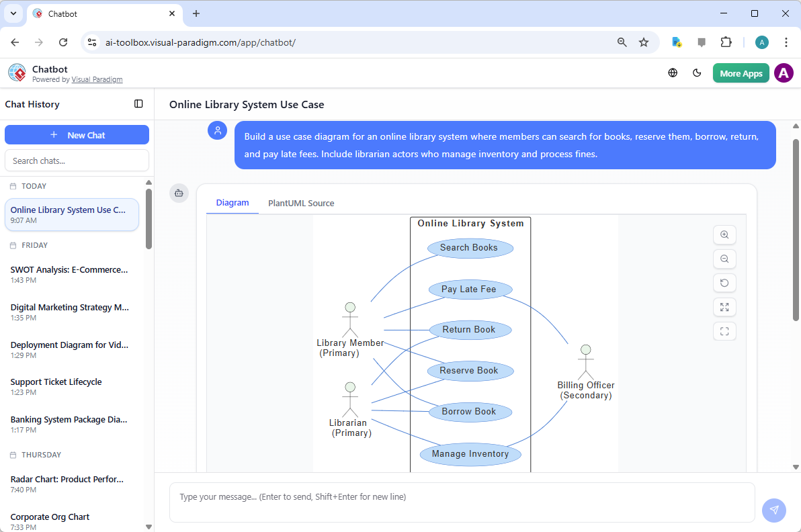Viewport: 801px width, 532px height.
Task: Click the More Apps button
Action: point(741,73)
